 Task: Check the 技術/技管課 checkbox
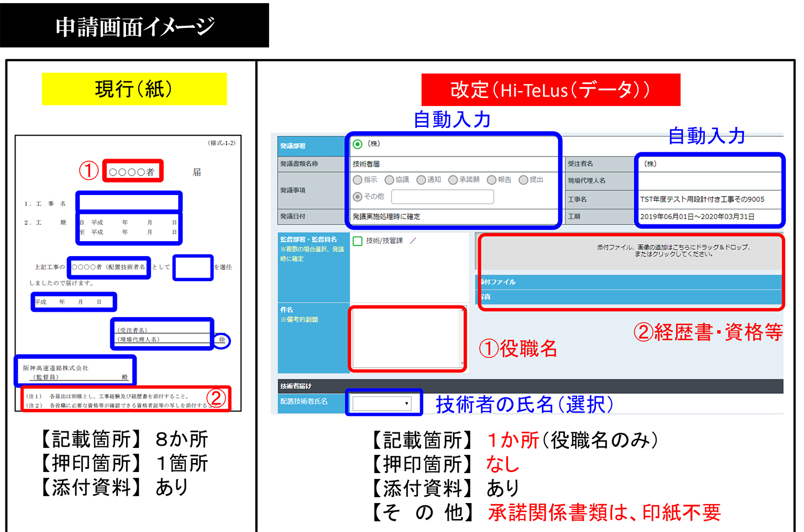click(358, 241)
